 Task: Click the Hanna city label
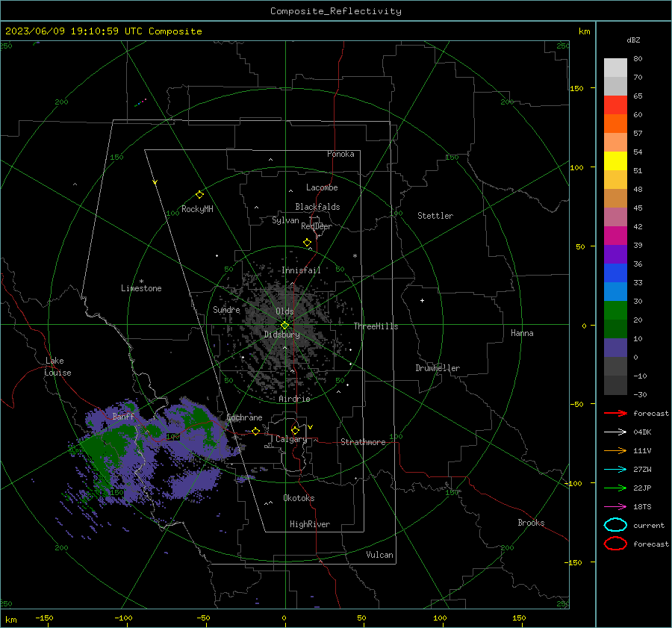522,333
